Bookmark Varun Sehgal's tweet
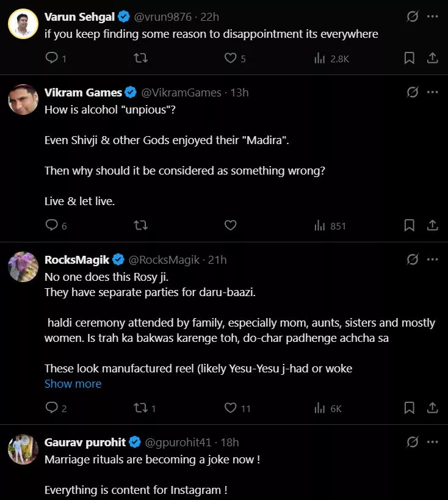This screenshot has width=448, height=500. pyautogui.click(x=410, y=58)
